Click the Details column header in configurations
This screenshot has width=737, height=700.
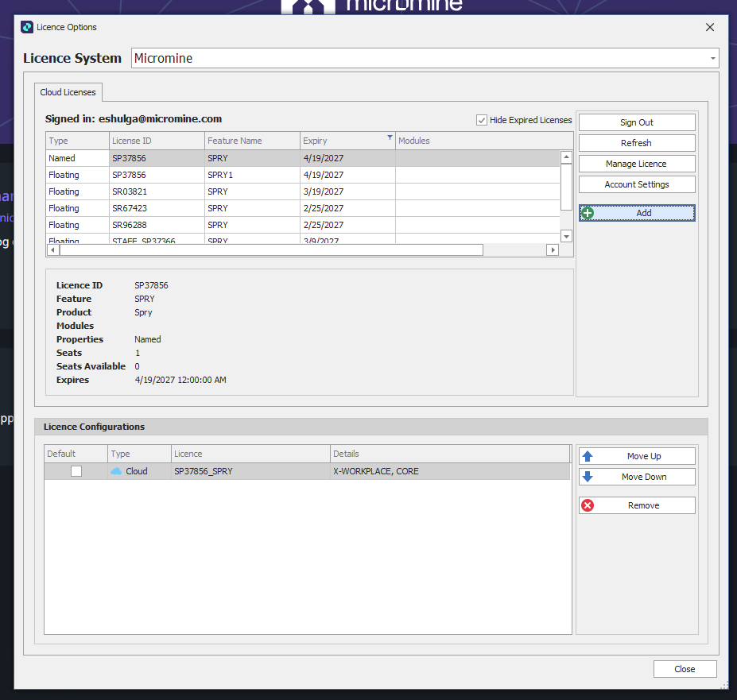pyautogui.click(x=450, y=454)
